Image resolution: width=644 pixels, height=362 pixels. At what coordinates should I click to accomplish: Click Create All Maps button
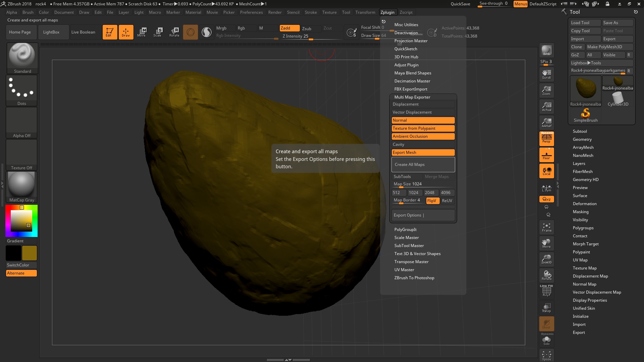pyautogui.click(x=423, y=165)
